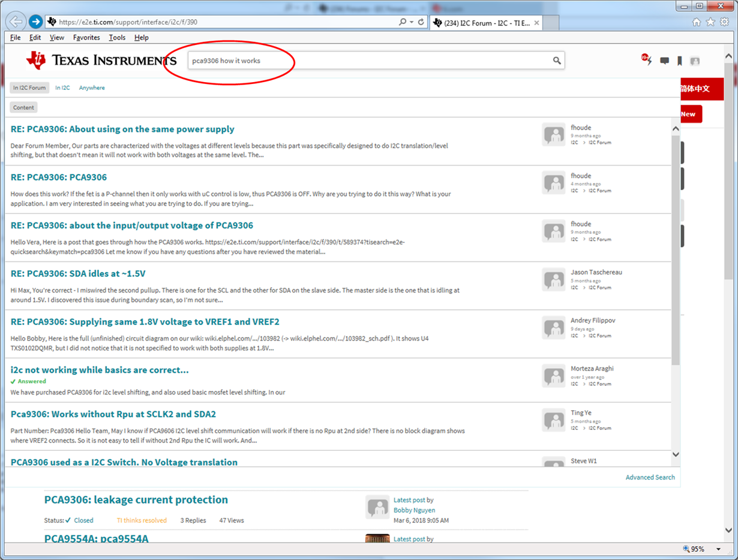Close the I2C Forum browser tab
This screenshot has height=560, width=738.
536,23
